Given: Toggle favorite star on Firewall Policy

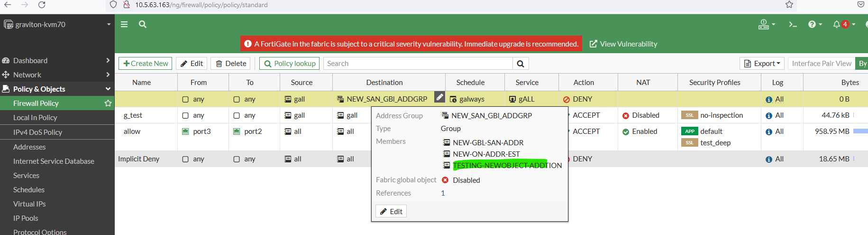Looking at the screenshot, I should [108, 103].
